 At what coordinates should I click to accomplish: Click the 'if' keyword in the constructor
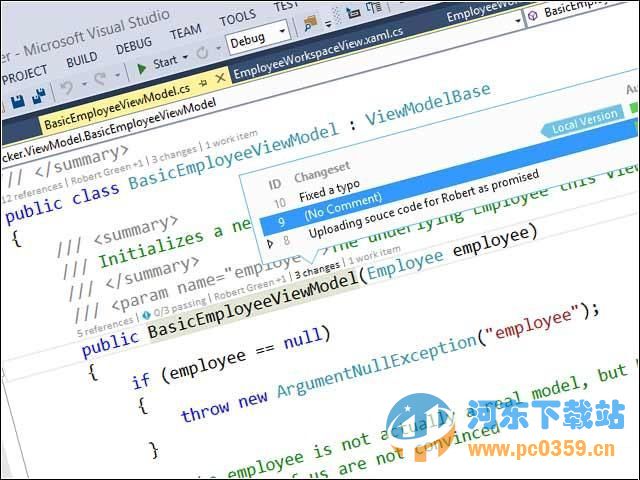coord(141,381)
